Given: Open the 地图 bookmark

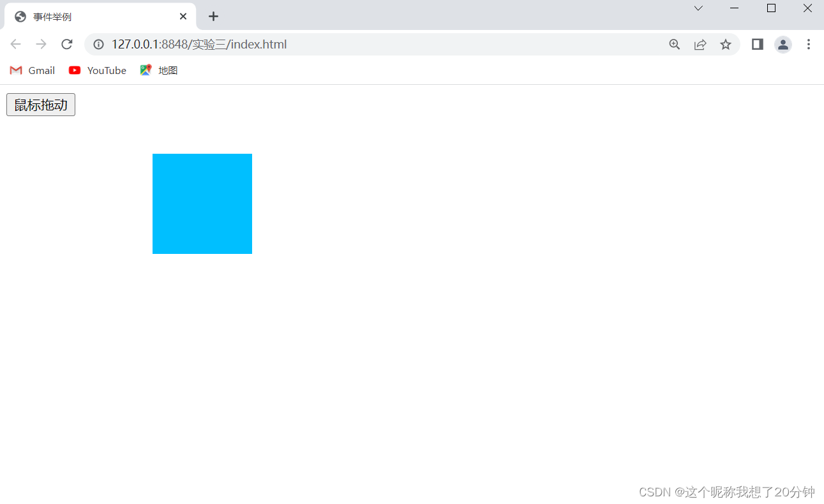Looking at the screenshot, I should (x=159, y=70).
